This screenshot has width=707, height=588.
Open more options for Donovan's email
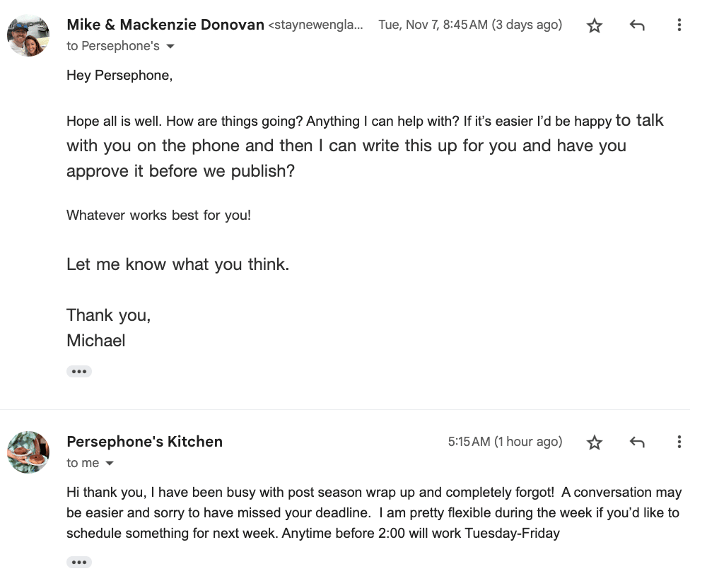679,26
